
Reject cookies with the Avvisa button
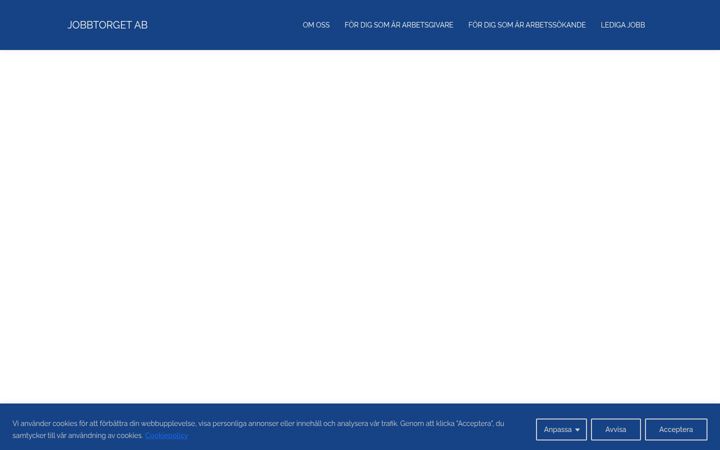pos(615,429)
